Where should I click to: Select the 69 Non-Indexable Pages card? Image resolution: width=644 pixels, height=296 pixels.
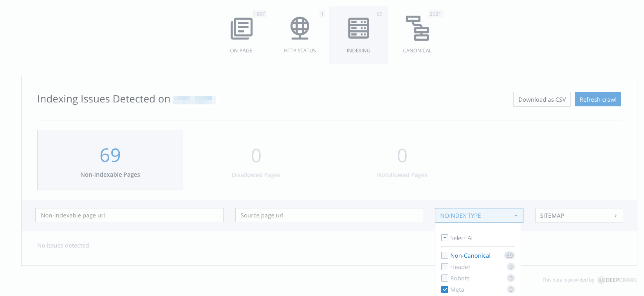(x=110, y=160)
